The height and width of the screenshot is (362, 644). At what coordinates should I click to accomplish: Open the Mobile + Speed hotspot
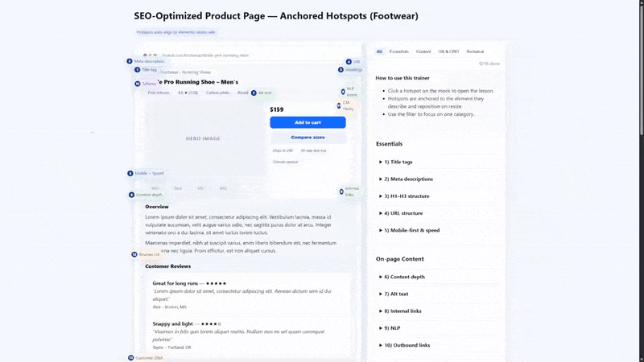130,173
